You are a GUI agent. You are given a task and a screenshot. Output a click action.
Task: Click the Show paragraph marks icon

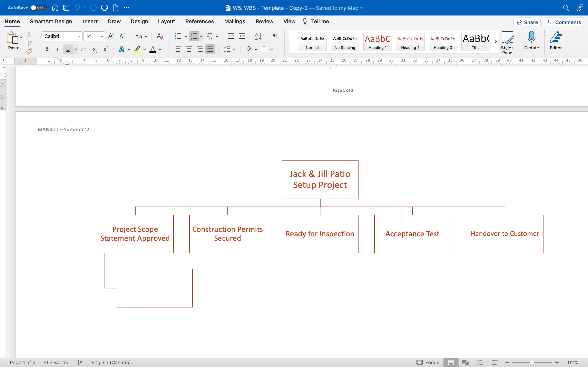click(275, 36)
